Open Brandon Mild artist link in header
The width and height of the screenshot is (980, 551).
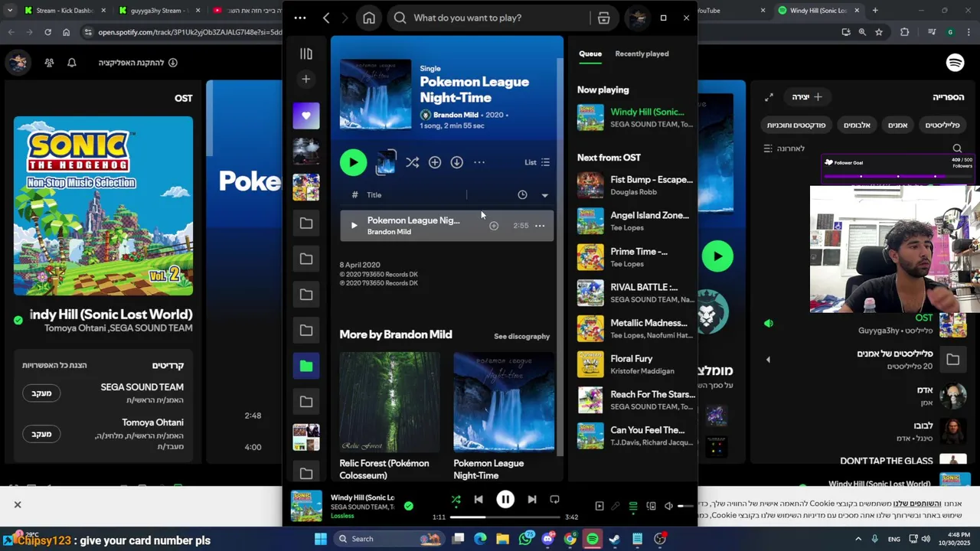(456, 115)
